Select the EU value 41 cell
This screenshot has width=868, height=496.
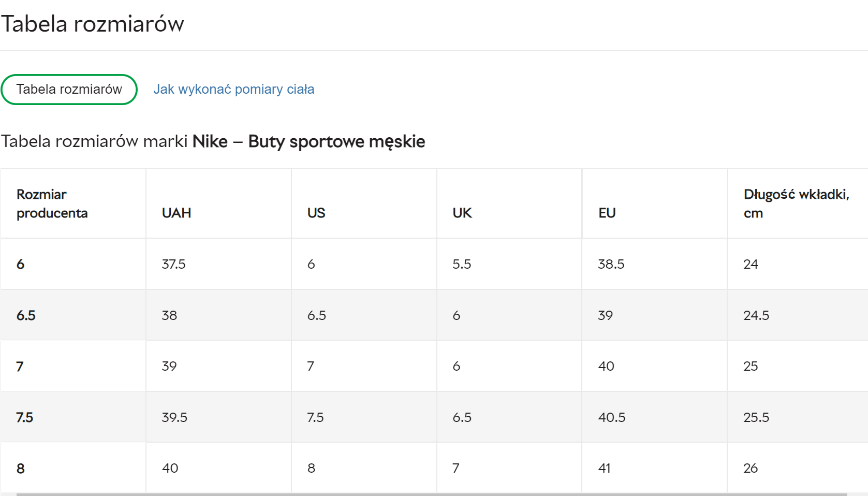point(604,468)
